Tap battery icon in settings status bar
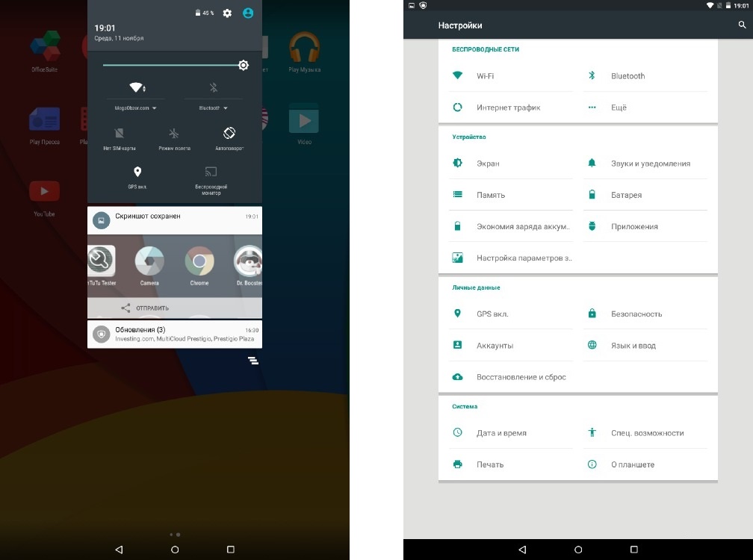 point(728,5)
